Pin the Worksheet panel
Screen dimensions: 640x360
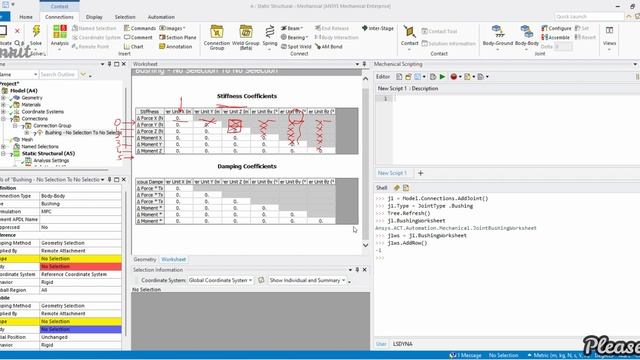click(x=364, y=64)
